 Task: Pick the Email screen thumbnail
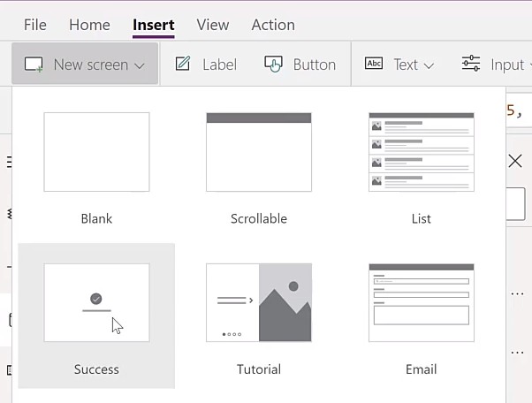click(422, 302)
